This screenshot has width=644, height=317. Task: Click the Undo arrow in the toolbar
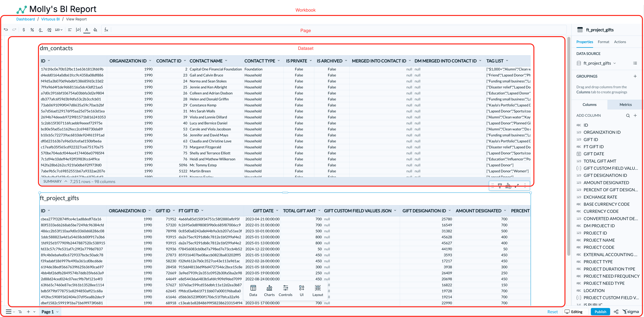click(6, 30)
